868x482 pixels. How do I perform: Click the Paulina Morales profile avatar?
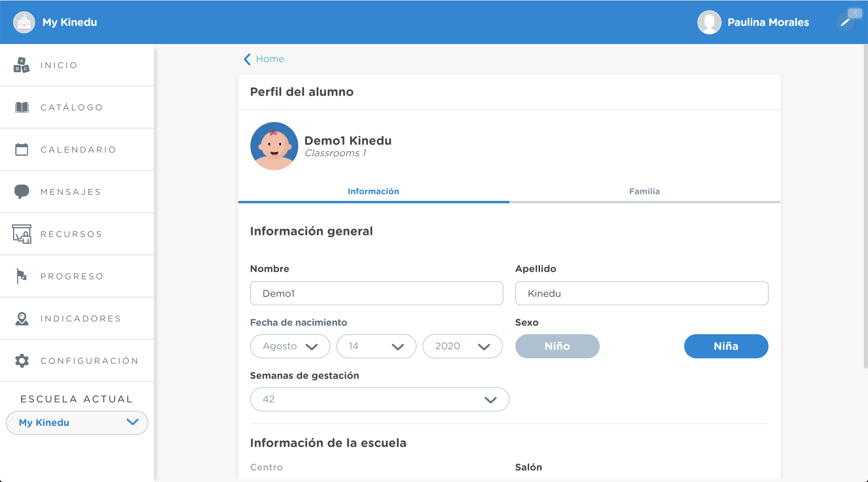point(709,22)
